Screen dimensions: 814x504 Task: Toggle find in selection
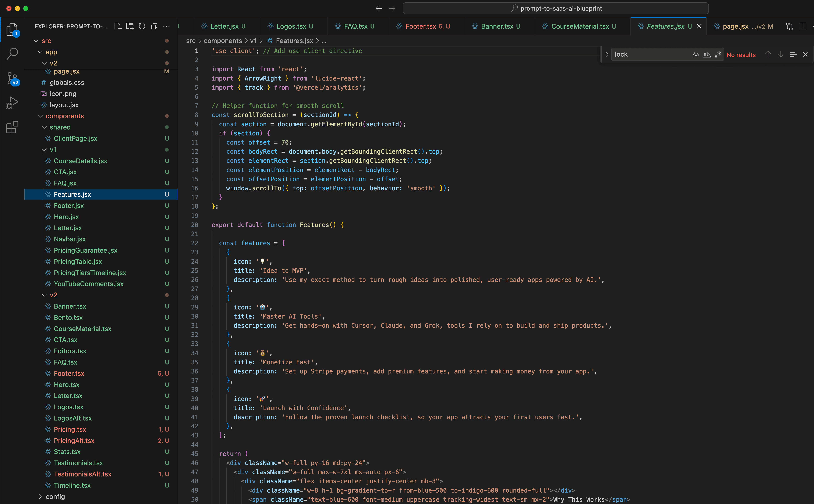pyautogui.click(x=793, y=54)
